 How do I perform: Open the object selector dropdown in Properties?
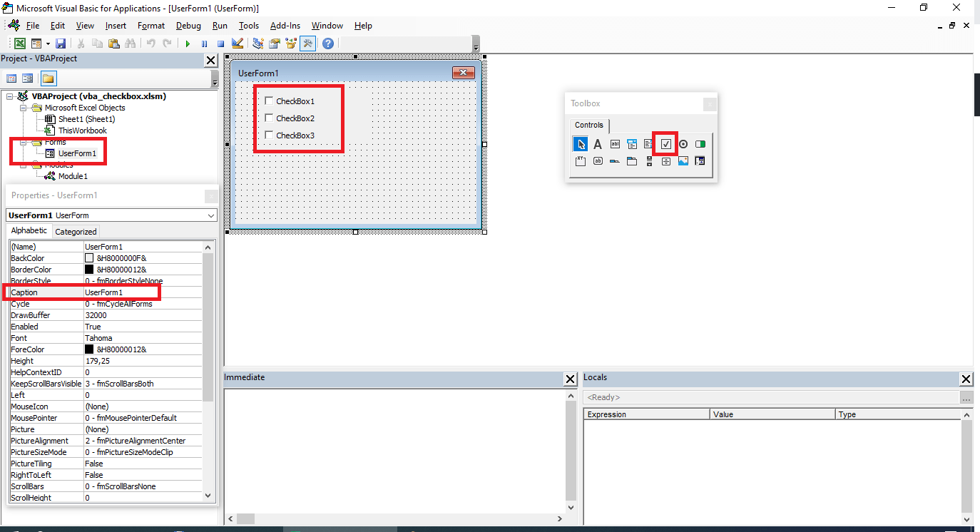[x=210, y=215]
